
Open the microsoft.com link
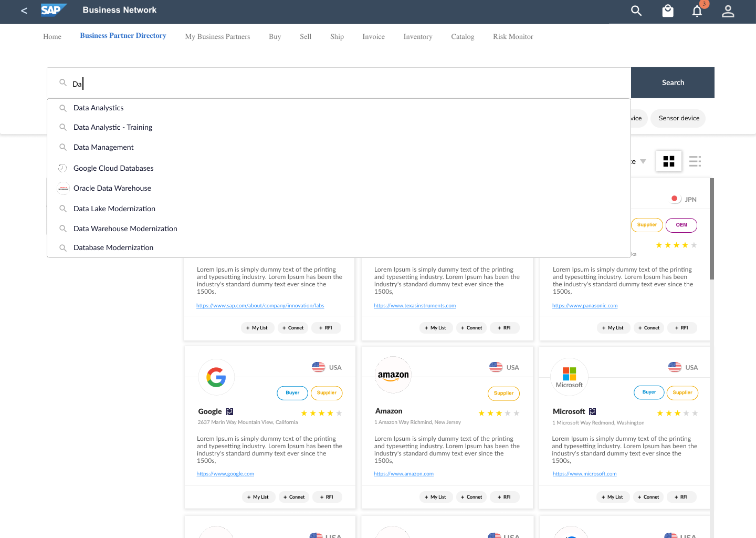[585, 474]
